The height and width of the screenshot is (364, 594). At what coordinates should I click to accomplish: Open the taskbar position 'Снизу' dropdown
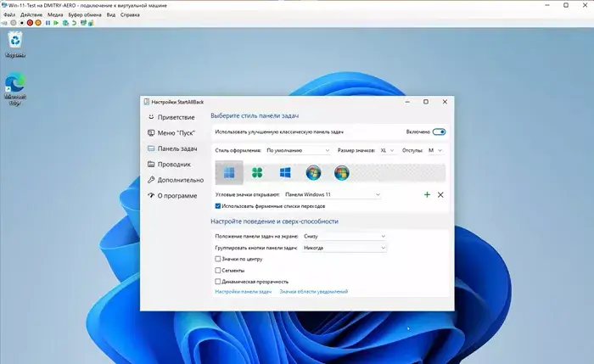pyautogui.click(x=345, y=236)
